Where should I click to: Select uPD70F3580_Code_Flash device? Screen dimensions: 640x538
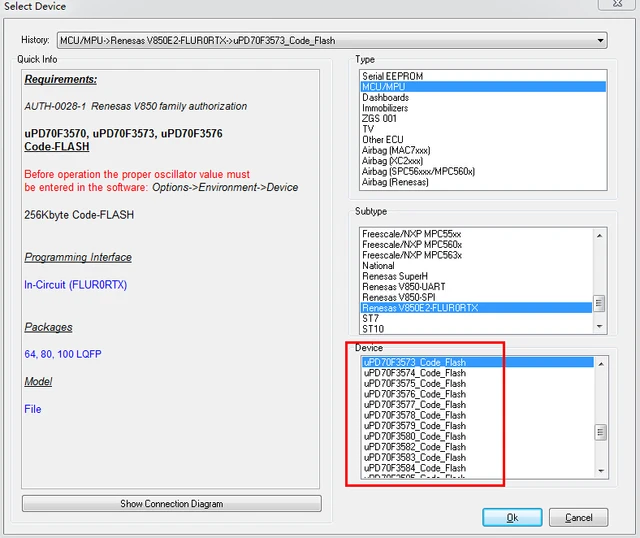(478, 437)
